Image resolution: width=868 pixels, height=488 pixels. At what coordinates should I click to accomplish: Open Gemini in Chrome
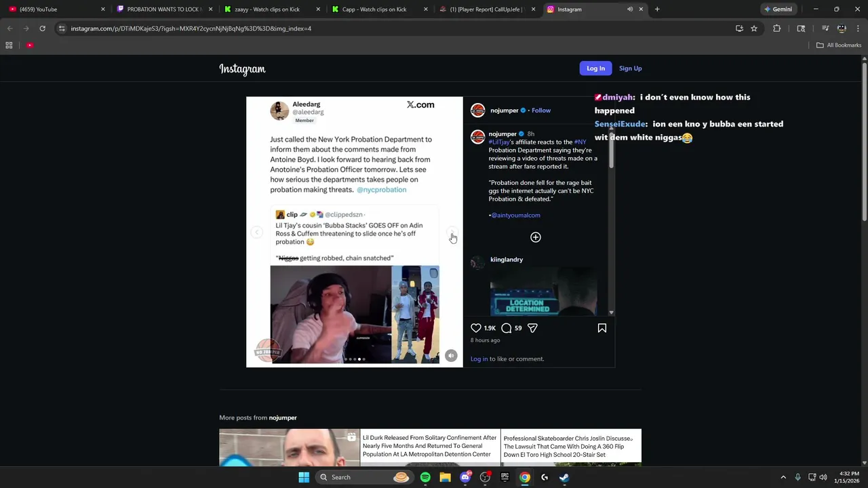[778, 9]
